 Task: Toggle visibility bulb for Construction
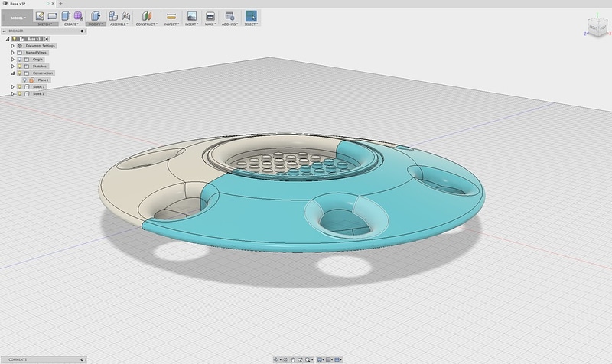click(20, 73)
